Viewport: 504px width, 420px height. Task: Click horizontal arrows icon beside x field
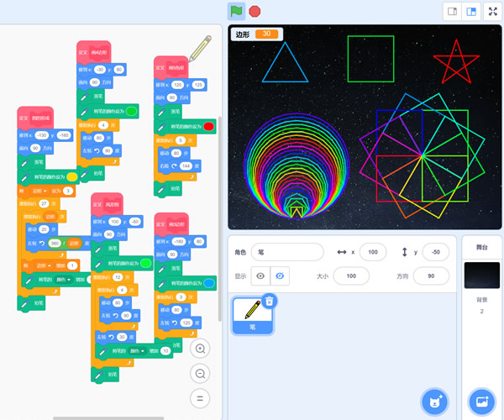tap(342, 252)
